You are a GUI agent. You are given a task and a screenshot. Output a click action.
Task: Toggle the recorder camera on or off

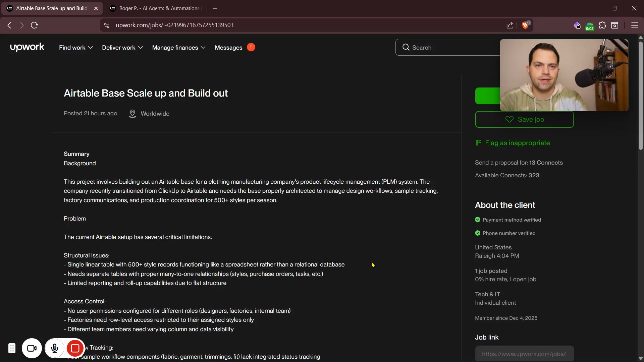[x=32, y=349]
